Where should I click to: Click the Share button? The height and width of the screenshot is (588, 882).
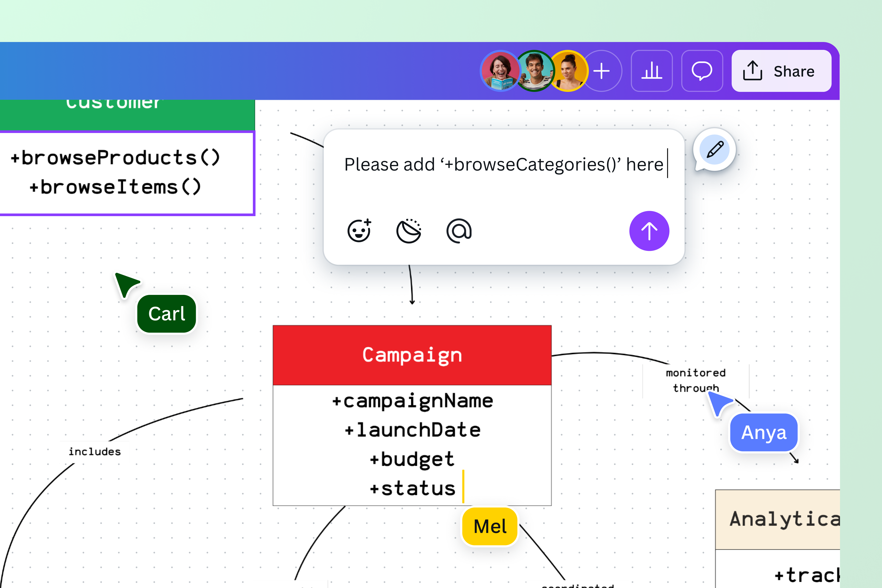click(782, 71)
